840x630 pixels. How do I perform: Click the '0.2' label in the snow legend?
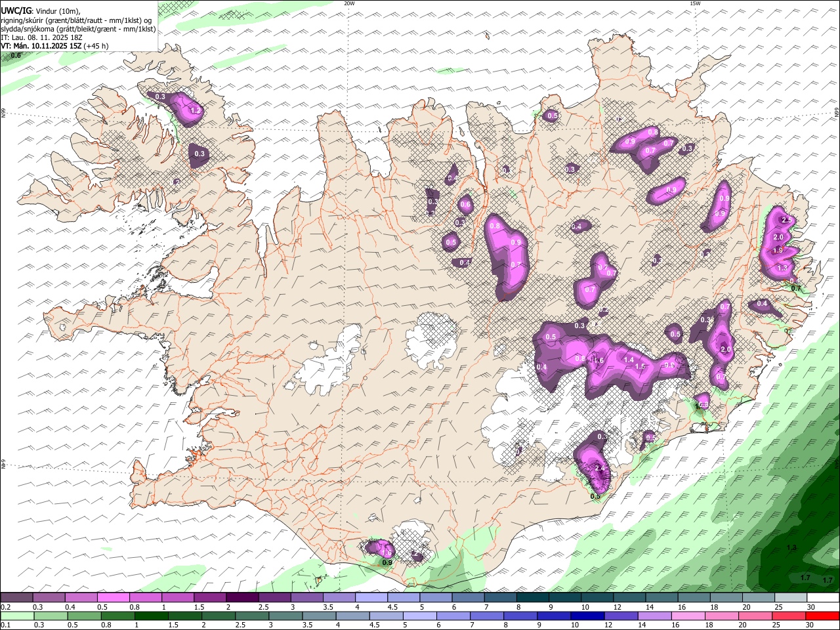[5, 607]
